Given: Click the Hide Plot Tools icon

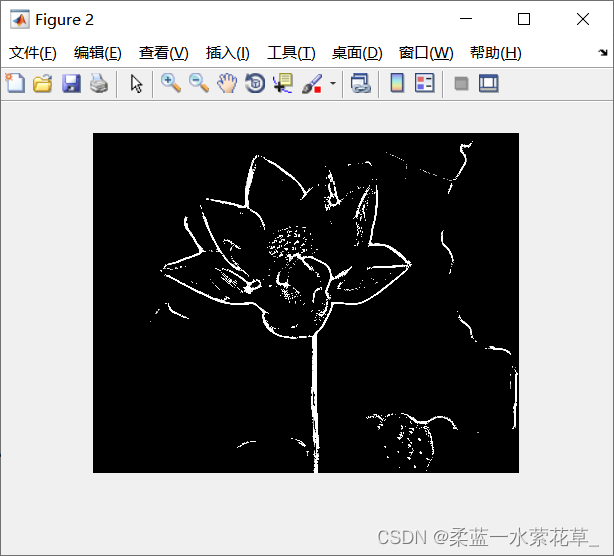Looking at the screenshot, I should 461,83.
